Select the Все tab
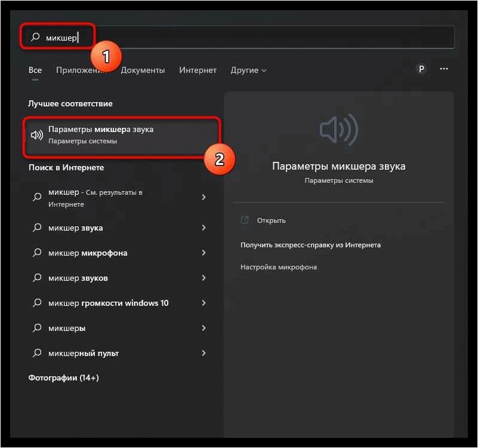This screenshot has height=448, width=478. pyautogui.click(x=35, y=70)
